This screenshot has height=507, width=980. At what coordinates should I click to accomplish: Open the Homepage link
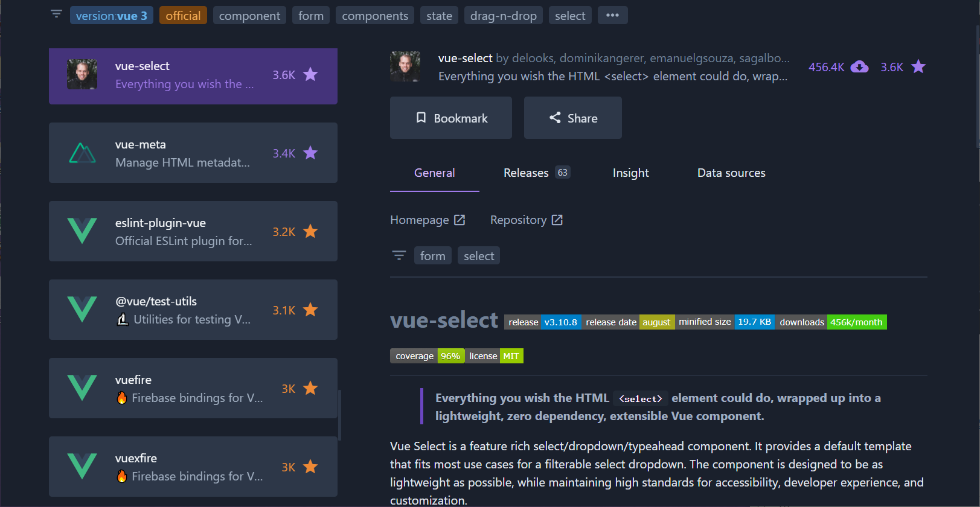(428, 220)
